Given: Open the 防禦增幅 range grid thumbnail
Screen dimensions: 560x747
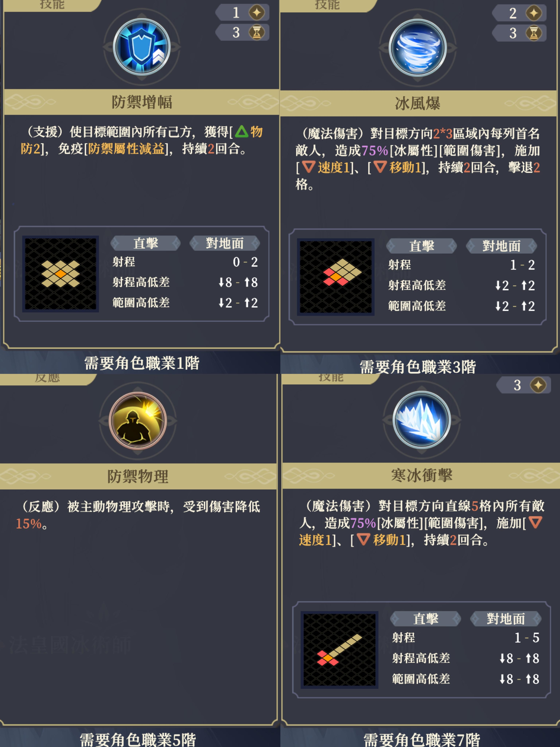Looking at the screenshot, I should point(60,274).
